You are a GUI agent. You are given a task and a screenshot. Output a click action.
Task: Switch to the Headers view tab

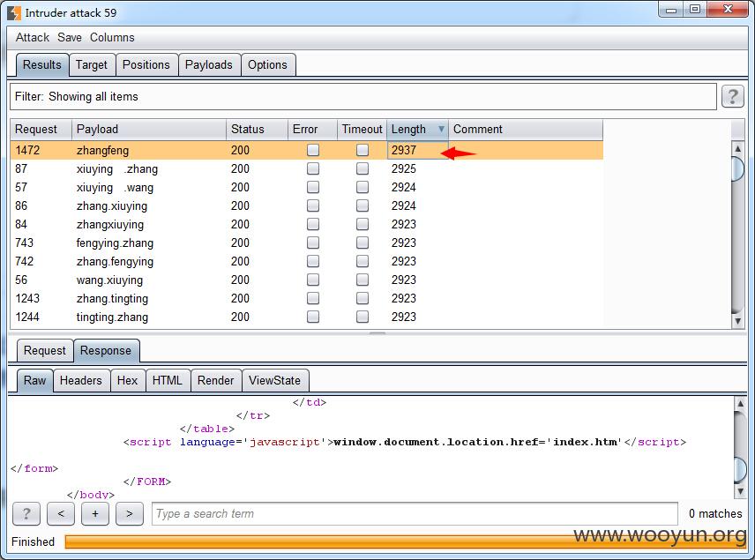click(81, 381)
